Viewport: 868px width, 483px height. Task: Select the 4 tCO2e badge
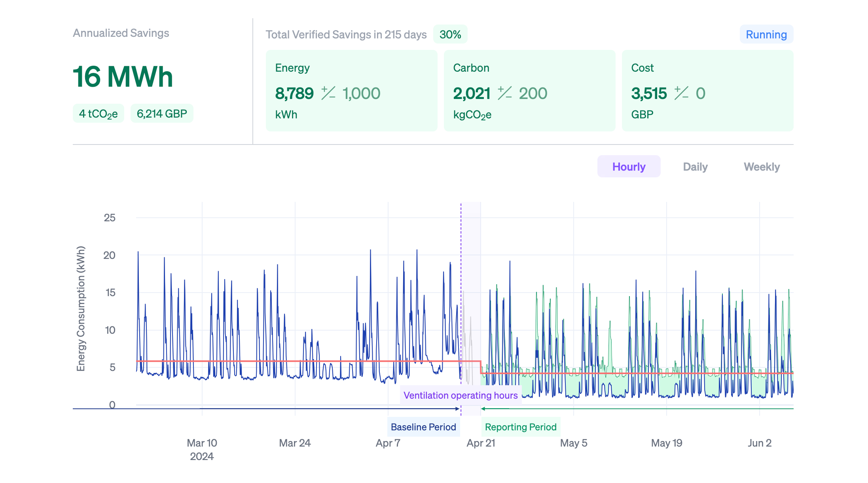point(98,113)
